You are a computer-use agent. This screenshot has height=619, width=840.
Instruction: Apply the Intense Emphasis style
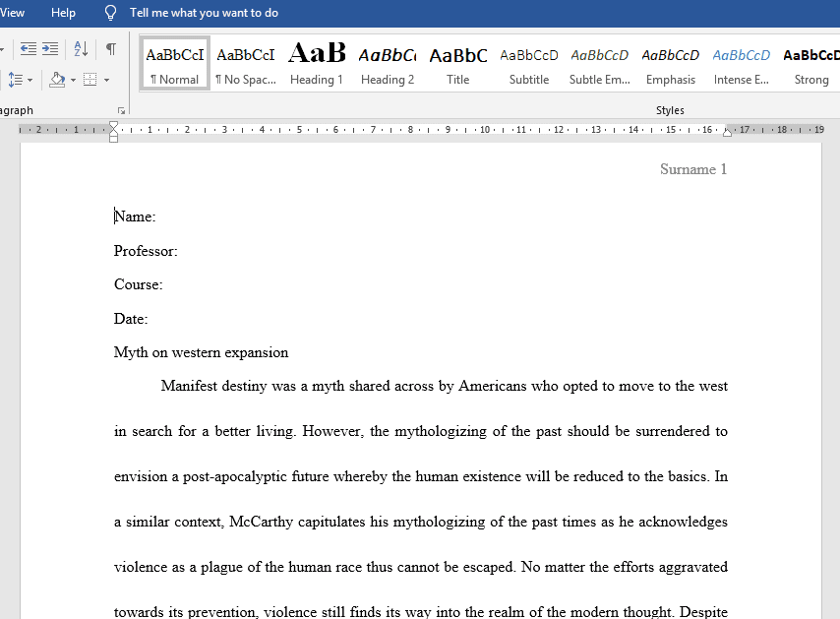coord(741,64)
